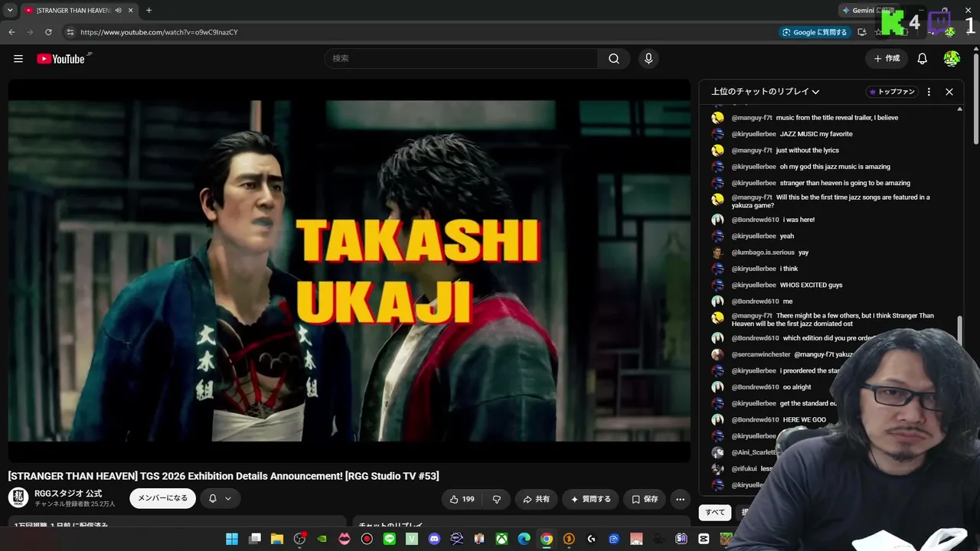Select the すべて chip filter

tap(715, 513)
